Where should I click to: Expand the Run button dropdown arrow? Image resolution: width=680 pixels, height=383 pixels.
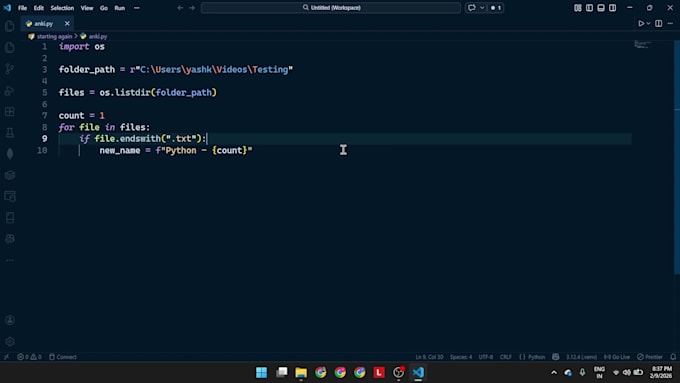coord(648,23)
